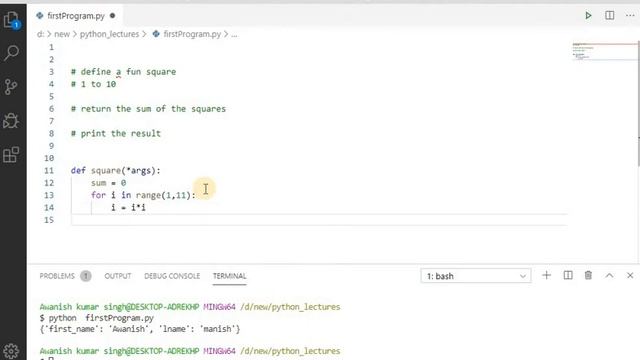
Task: Click line number 11 in gutter
Action: (49, 171)
